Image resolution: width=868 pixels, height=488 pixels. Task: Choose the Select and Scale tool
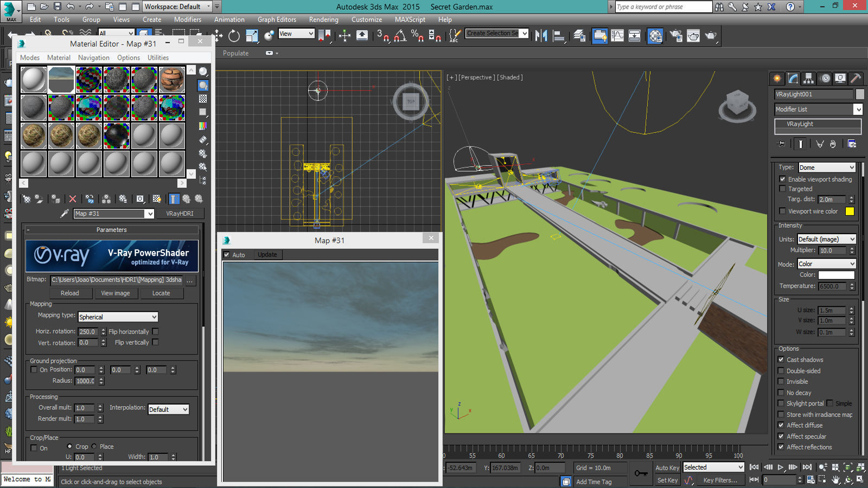[252, 36]
